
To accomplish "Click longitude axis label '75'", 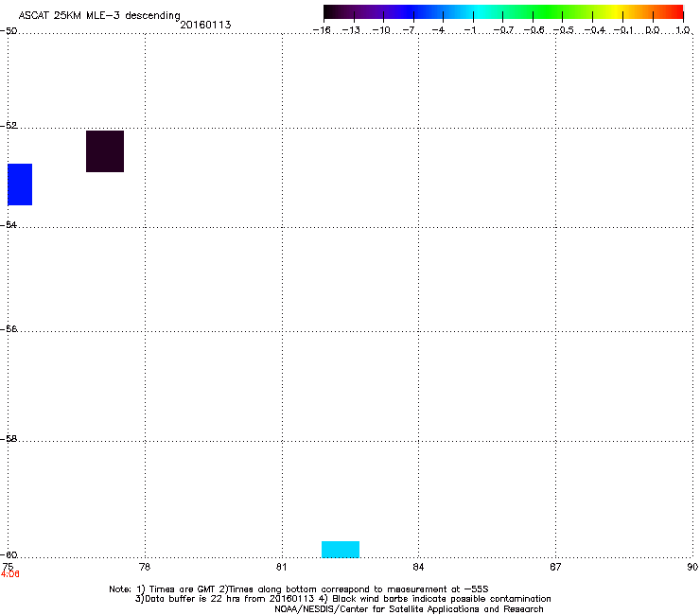I will coord(8,567).
